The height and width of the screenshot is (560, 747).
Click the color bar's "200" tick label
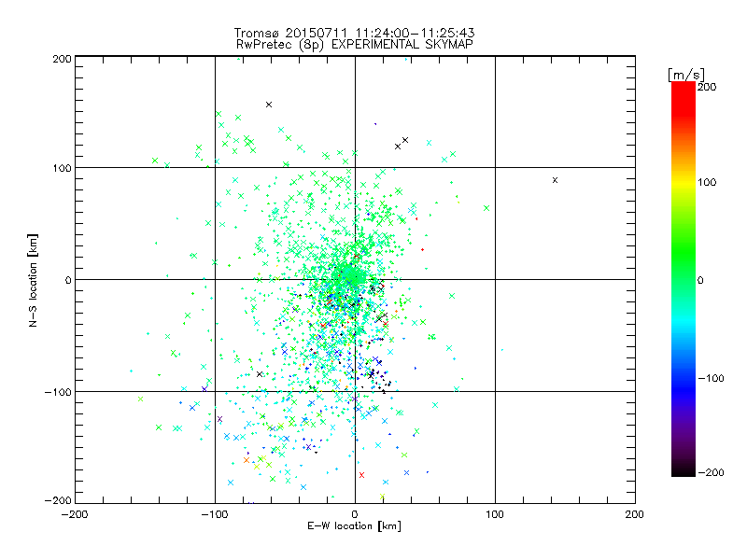707,87
